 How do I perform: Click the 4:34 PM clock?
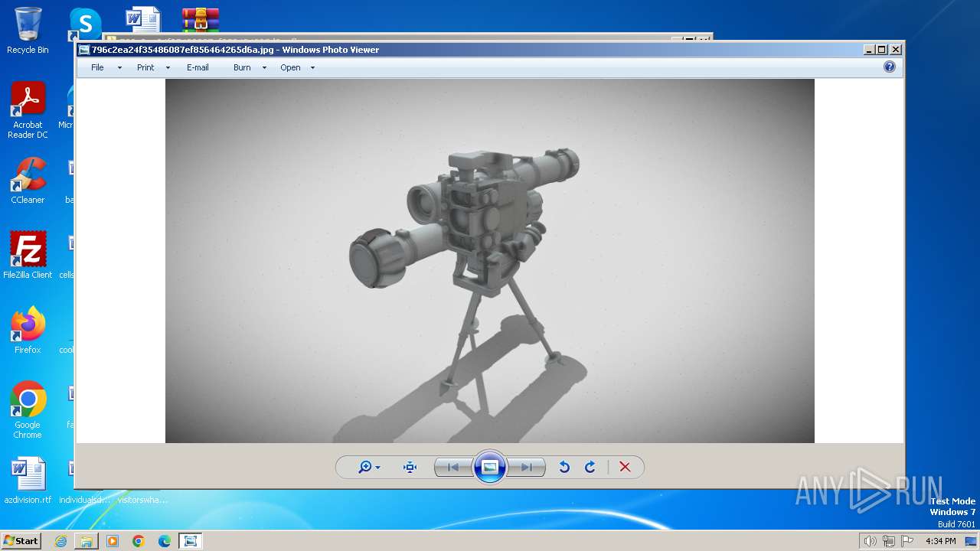pyautogui.click(x=940, y=541)
